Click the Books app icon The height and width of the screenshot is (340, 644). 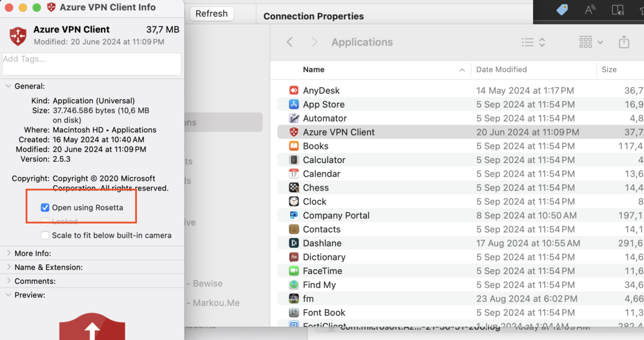tap(294, 146)
